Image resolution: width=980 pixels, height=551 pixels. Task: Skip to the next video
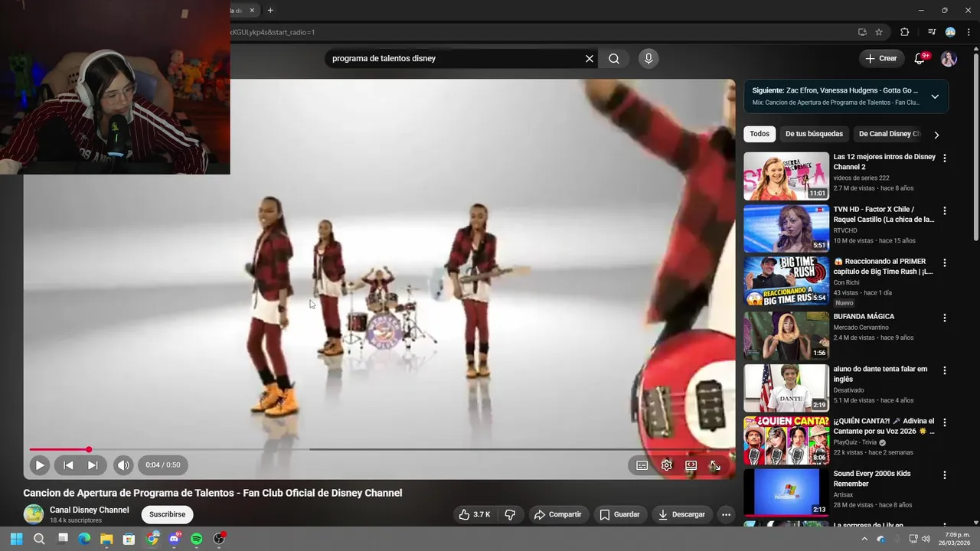point(93,465)
